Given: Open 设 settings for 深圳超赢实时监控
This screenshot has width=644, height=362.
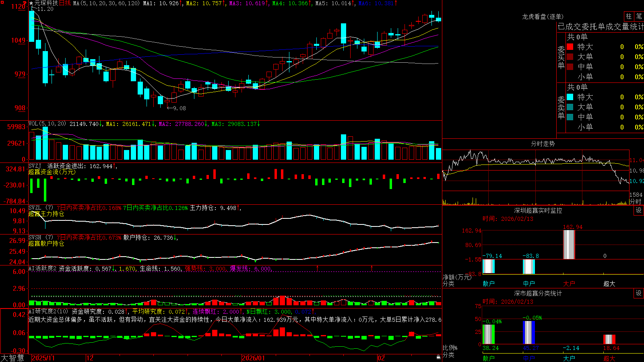Looking at the screenshot, I should click(x=639, y=210).
